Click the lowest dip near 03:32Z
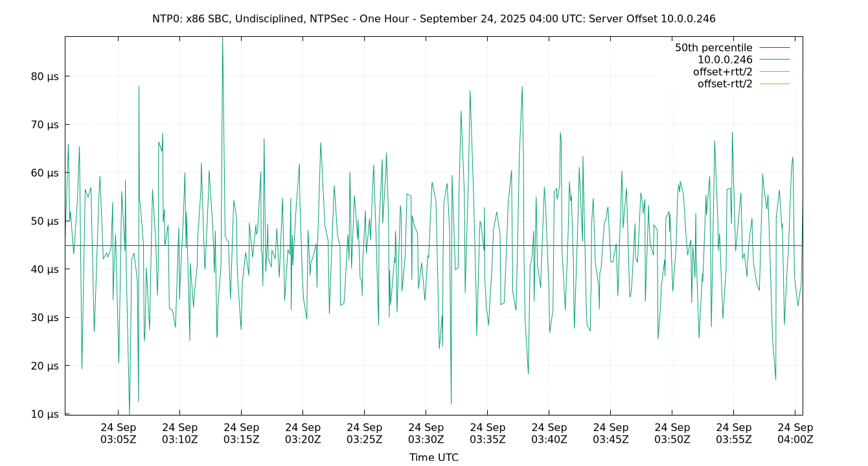 [x=450, y=402]
